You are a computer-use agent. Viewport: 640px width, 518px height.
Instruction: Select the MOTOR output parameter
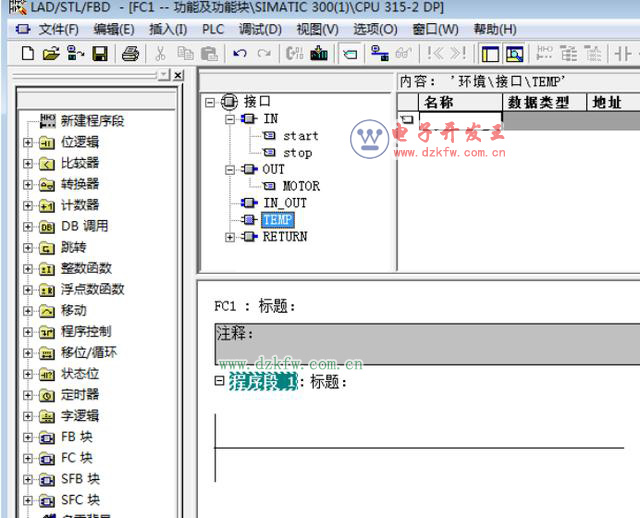tap(301, 186)
